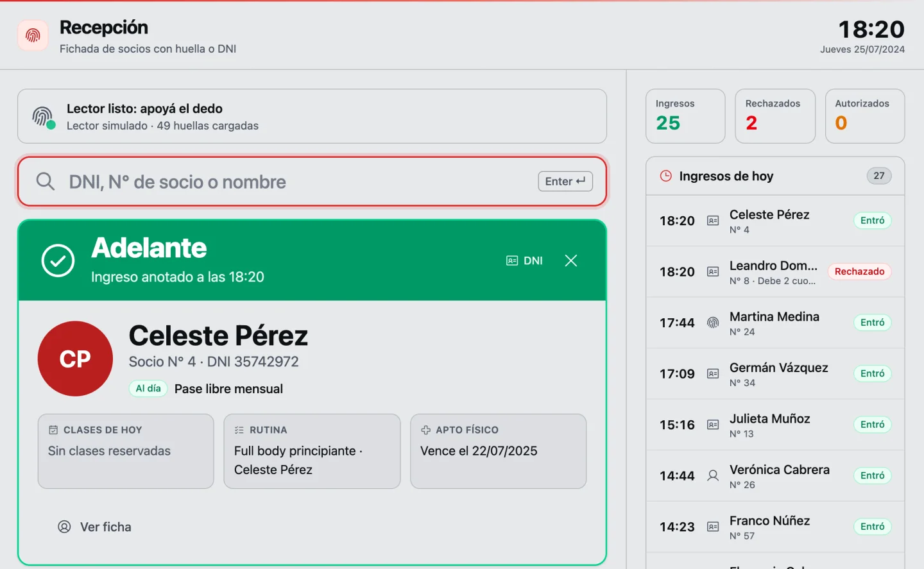Click the Enter button in search box
This screenshot has width=924, height=569.
click(x=565, y=182)
